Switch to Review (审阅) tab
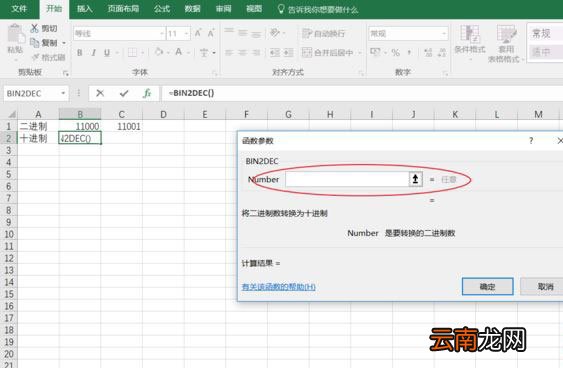This screenshot has width=563, height=368. pyautogui.click(x=223, y=8)
